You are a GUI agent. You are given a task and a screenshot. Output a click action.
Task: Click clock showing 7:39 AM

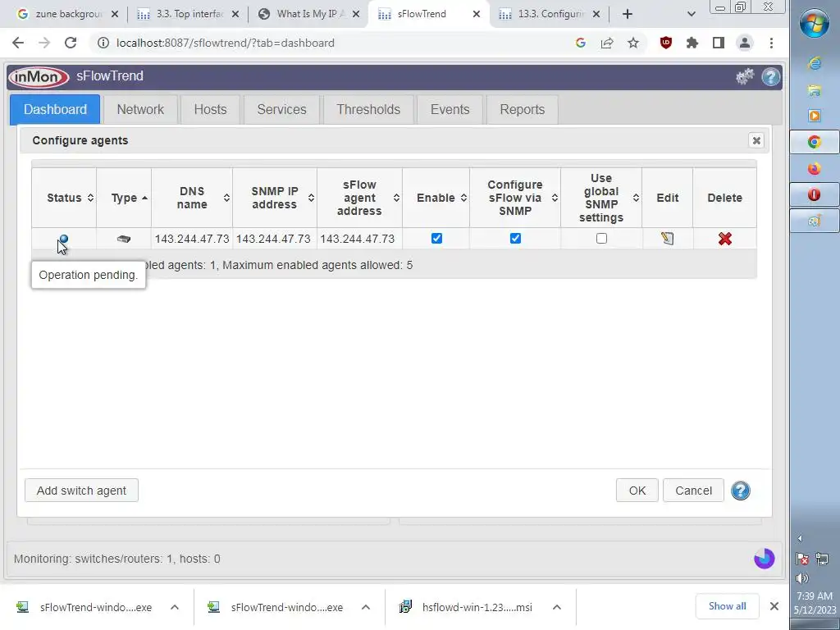[x=815, y=596]
